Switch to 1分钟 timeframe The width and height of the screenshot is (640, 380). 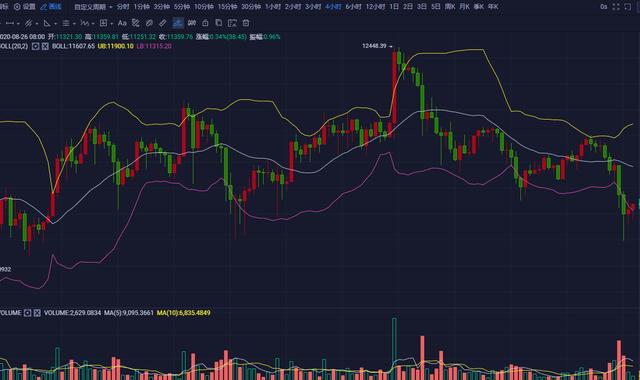(142, 7)
